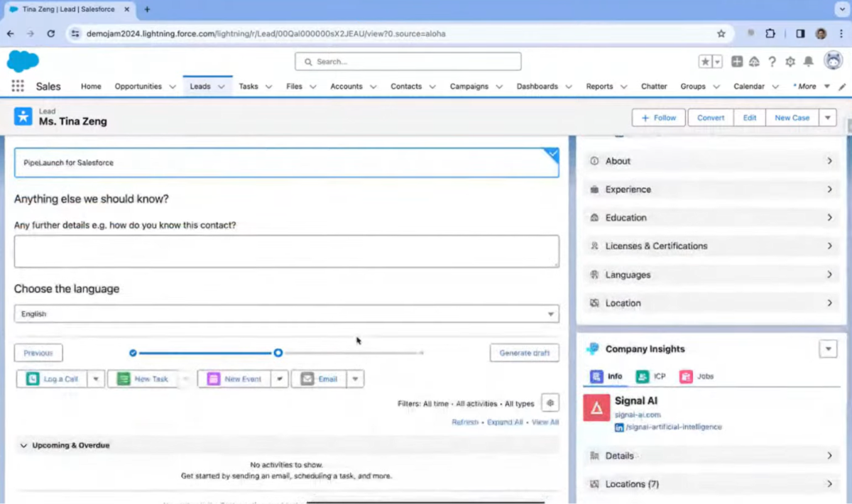Go to the Home nav tab

click(91, 87)
